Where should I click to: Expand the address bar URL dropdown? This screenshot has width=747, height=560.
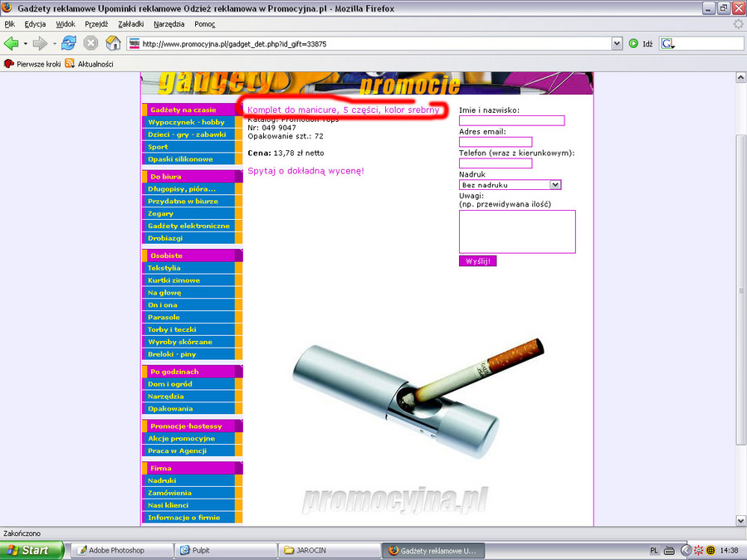tap(617, 44)
